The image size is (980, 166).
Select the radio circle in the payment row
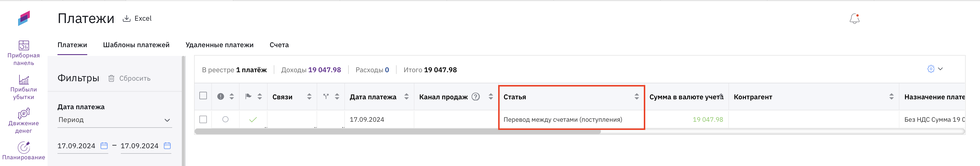coord(225,119)
